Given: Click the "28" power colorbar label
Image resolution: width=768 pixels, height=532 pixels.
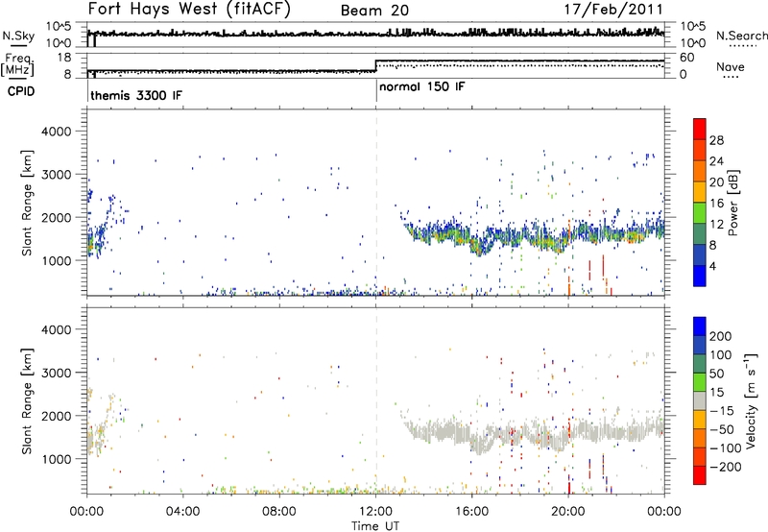Looking at the screenshot, I should pos(716,140).
